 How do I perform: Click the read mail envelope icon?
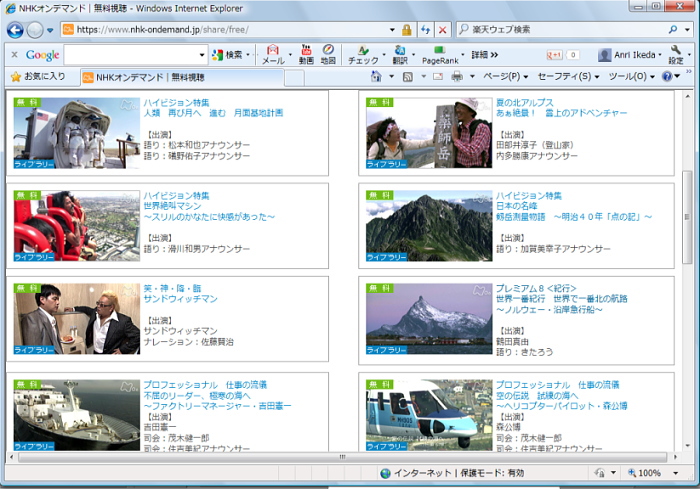pos(438,77)
